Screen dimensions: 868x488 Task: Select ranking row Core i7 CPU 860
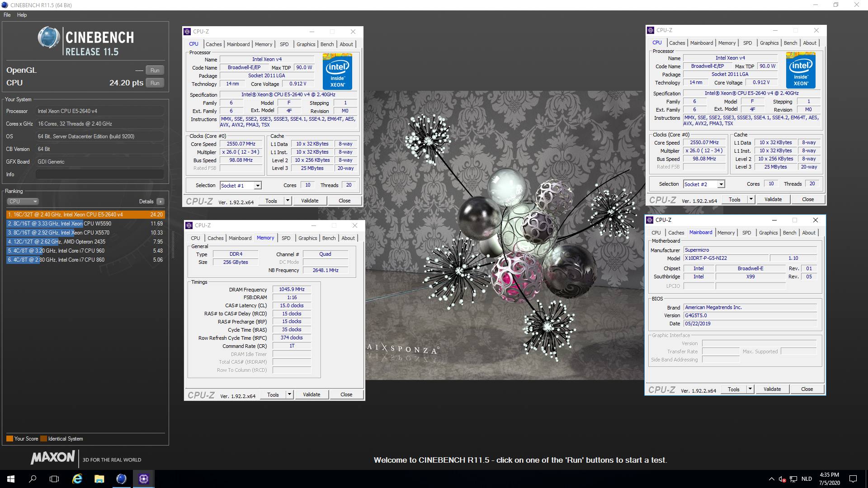click(x=85, y=260)
